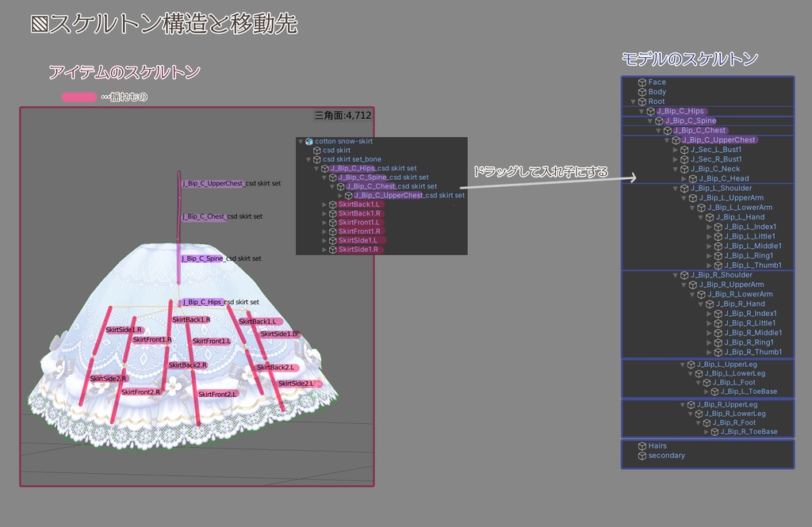
Task: Collapse the J_Bip_L_Shoulder node
Action: click(x=676, y=189)
